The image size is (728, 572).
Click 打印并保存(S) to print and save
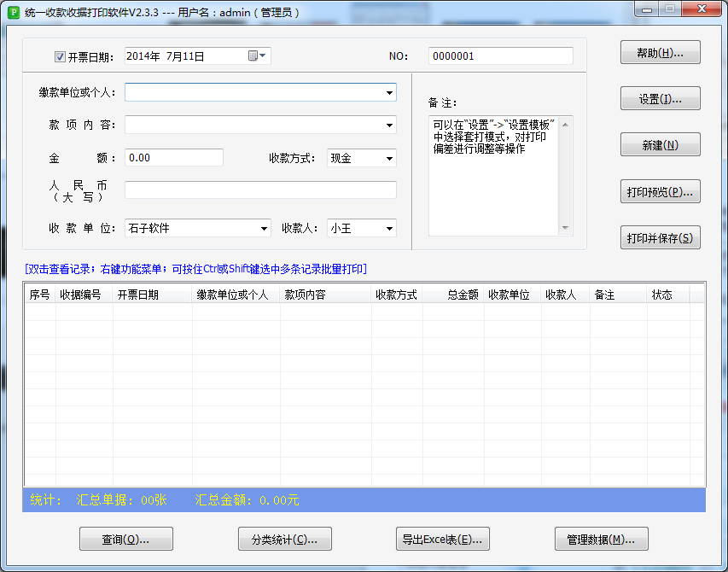tap(660, 237)
